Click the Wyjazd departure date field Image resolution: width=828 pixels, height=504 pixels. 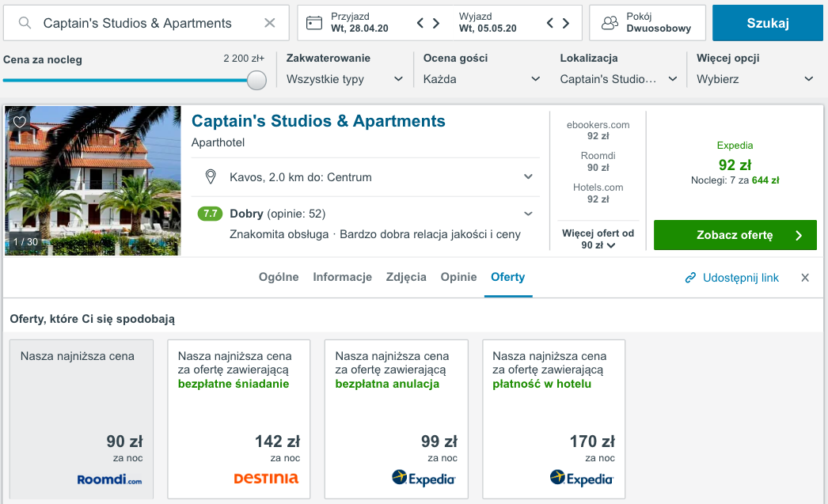click(x=488, y=23)
